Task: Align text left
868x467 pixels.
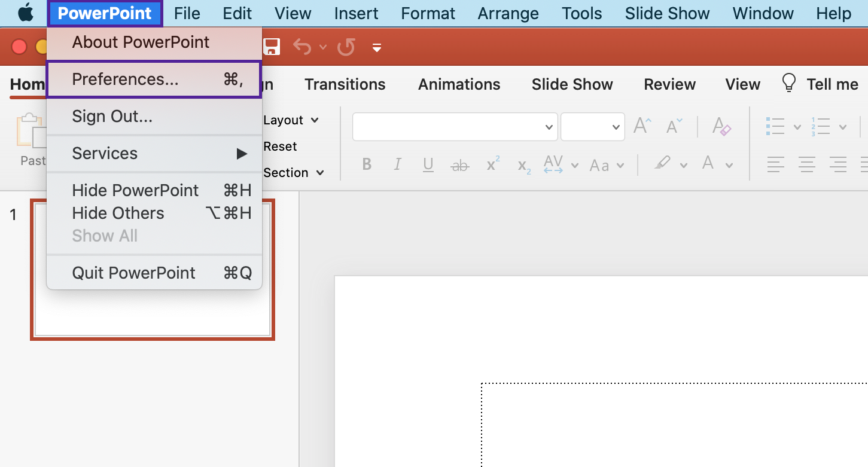Action: (x=776, y=164)
